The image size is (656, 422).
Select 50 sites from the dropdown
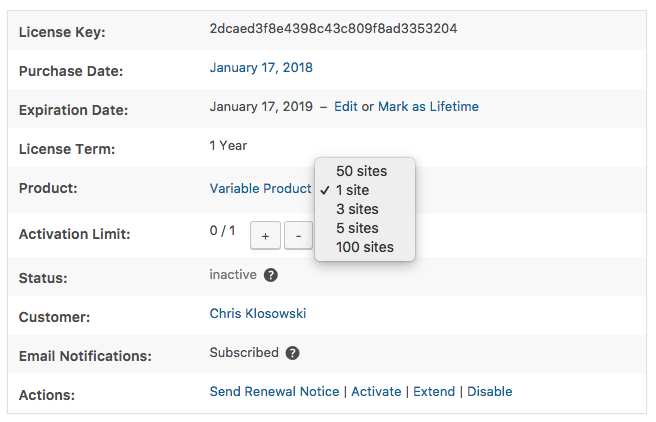coord(361,171)
